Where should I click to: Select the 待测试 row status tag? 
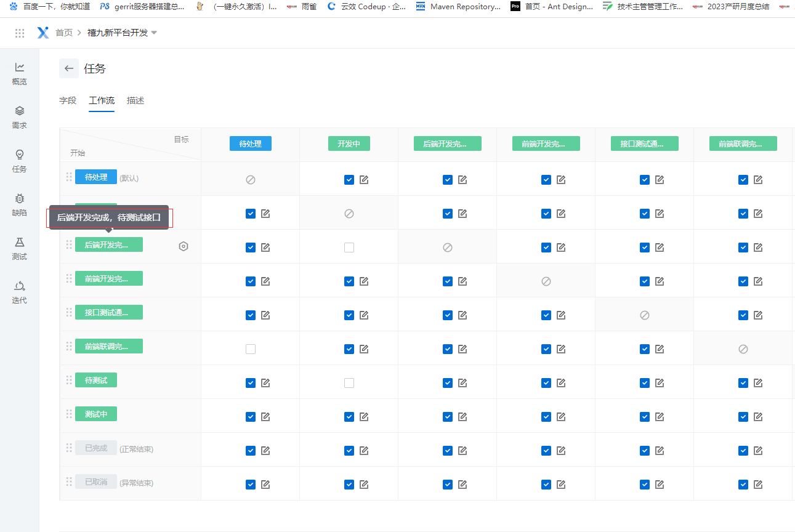tap(96, 380)
